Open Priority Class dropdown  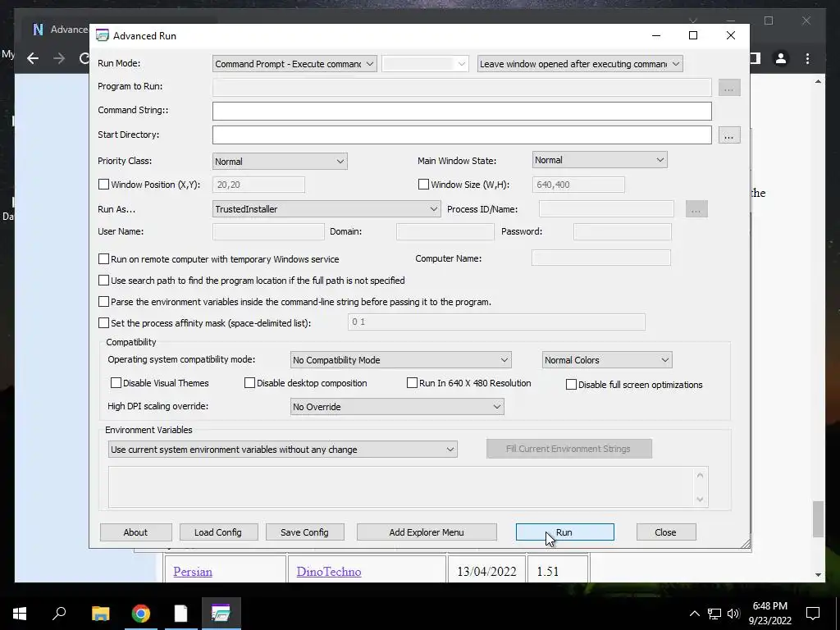[x=280, y=162]
